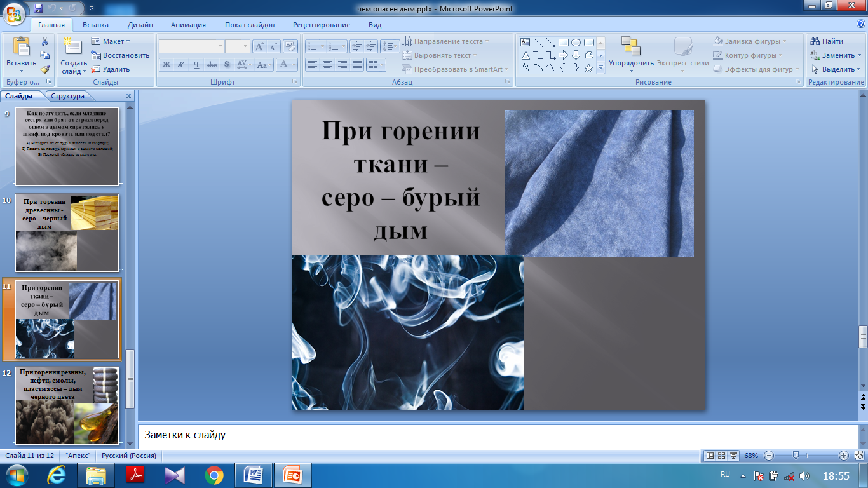Image resolution: width=868 pixels, height=488 pixels.
Task: Align text right in paragraph group
Action: pos(342,65)
